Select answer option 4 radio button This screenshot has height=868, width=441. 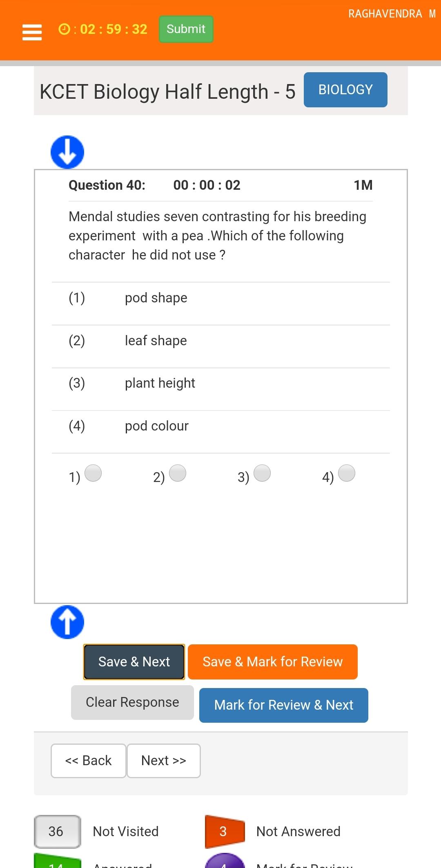pos(347,473)
